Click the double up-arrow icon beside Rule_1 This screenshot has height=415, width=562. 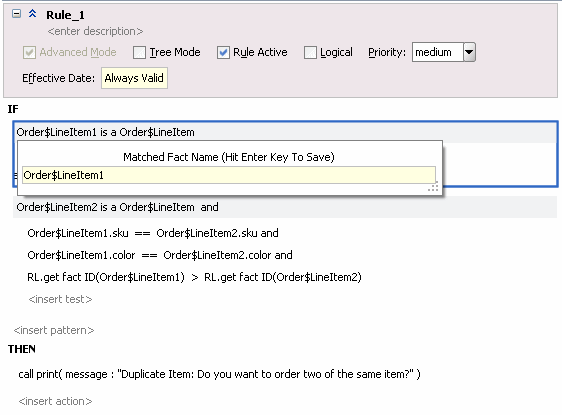33,14
